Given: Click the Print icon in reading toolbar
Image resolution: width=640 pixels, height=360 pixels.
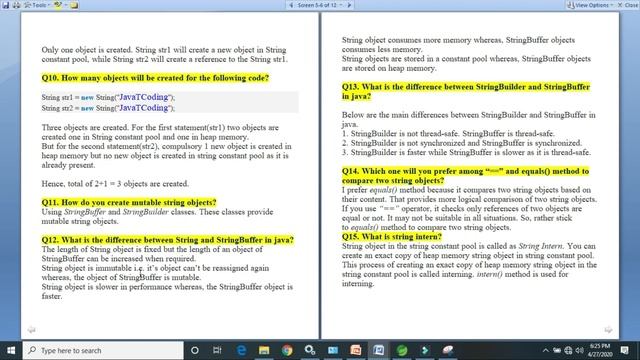Looking at the screenshot, I should click(17, 5).
